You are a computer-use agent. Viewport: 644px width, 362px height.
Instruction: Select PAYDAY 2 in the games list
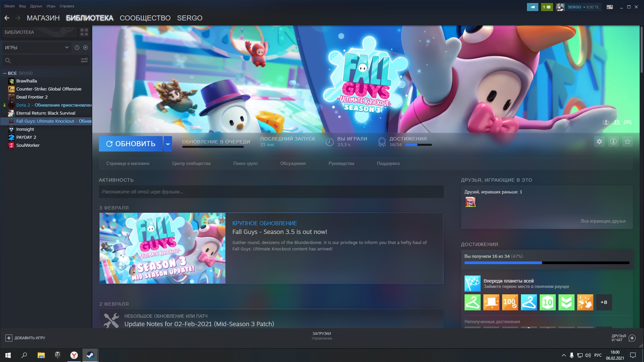click(x=26, y=137)
